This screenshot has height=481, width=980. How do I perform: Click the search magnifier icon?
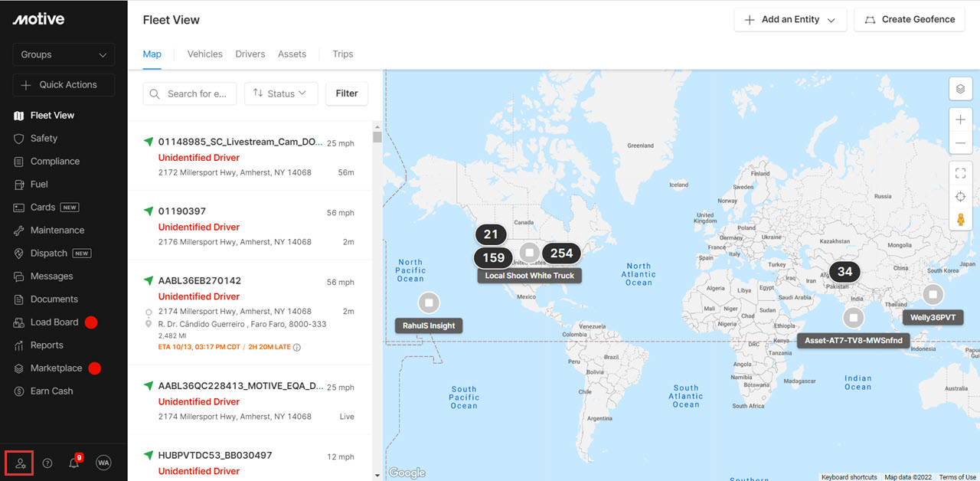154,93
